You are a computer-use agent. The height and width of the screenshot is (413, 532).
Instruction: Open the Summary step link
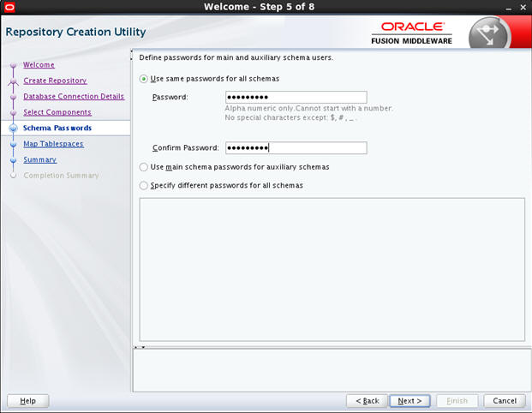click(39, 159)
